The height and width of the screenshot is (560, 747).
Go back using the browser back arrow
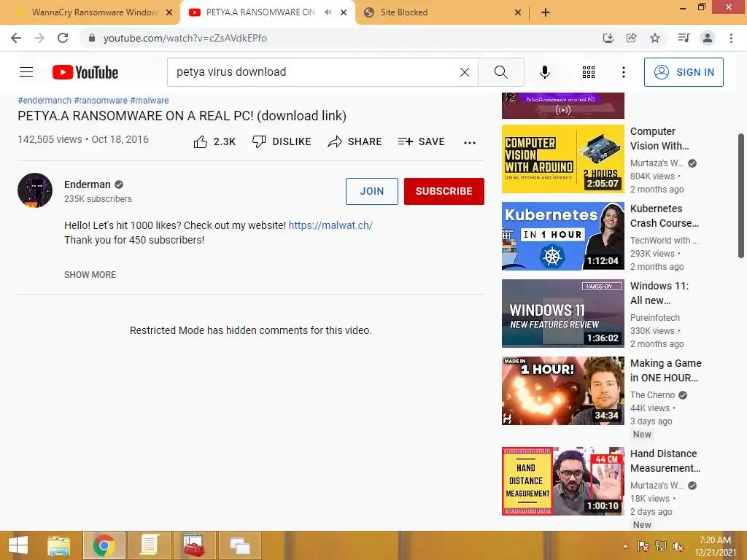click(16, 38)
